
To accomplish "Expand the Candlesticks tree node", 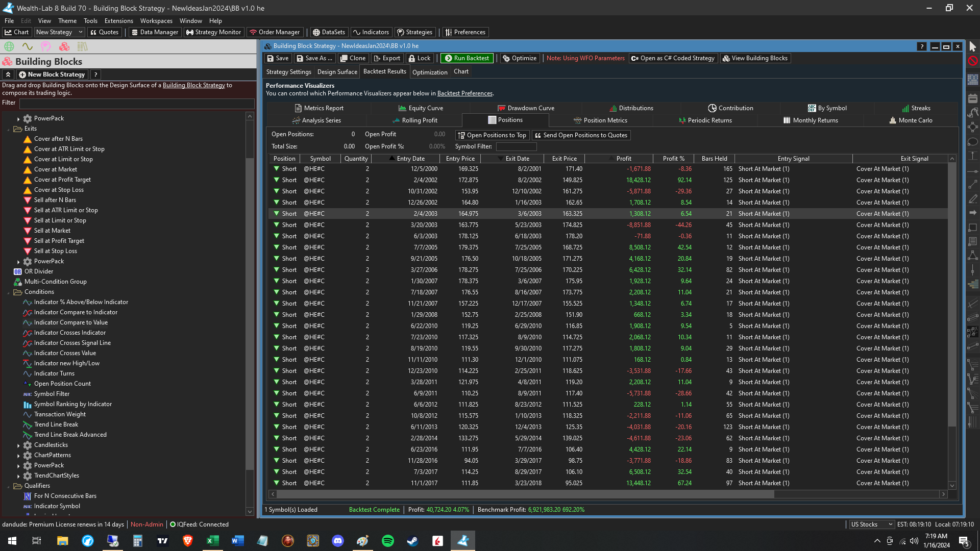I will click(18, 445).
